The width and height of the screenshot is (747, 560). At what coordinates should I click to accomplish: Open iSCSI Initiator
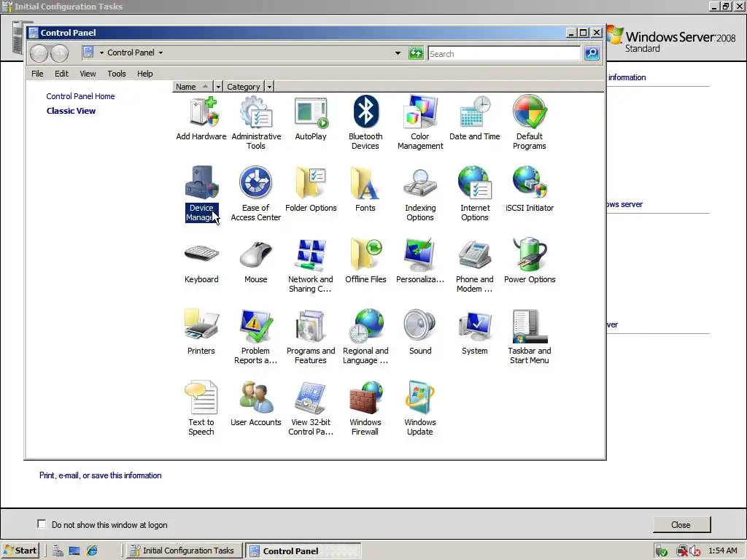coord(530,190)
